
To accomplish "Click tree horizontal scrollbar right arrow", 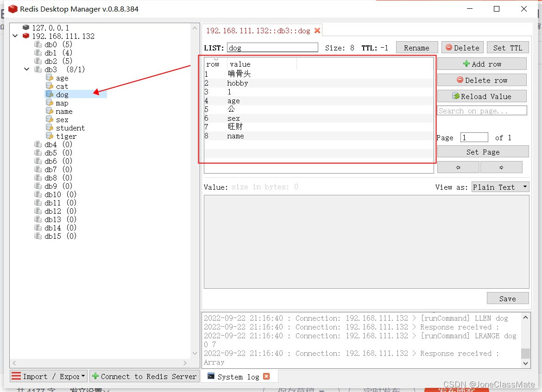I will pyautogui.click(x=185, y=363).
